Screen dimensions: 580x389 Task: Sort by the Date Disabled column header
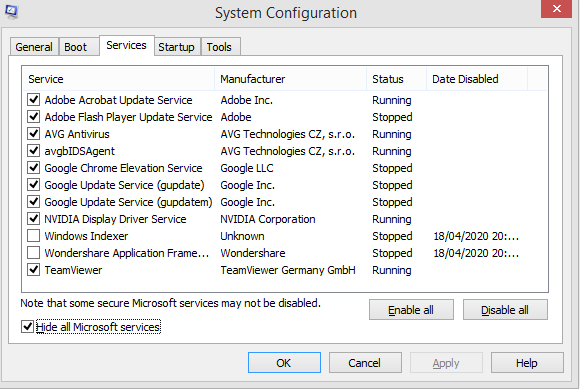pos(477,79)
